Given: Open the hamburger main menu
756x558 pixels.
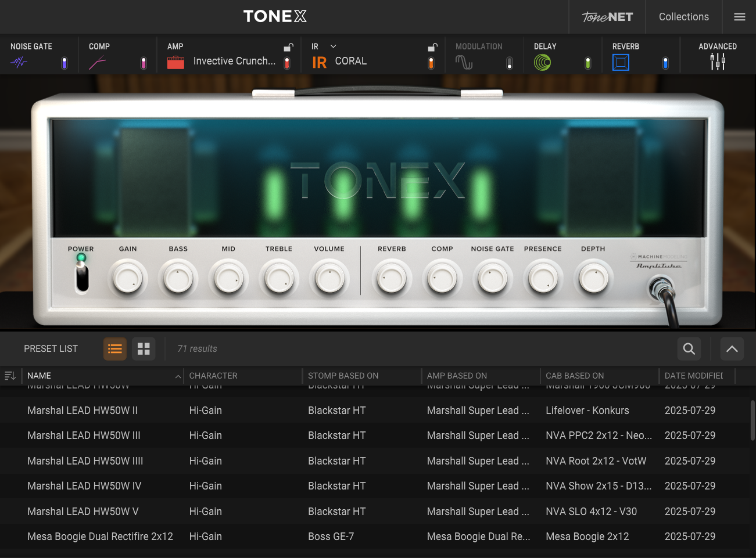Looking at the screenshot, I should coord(740,17).
